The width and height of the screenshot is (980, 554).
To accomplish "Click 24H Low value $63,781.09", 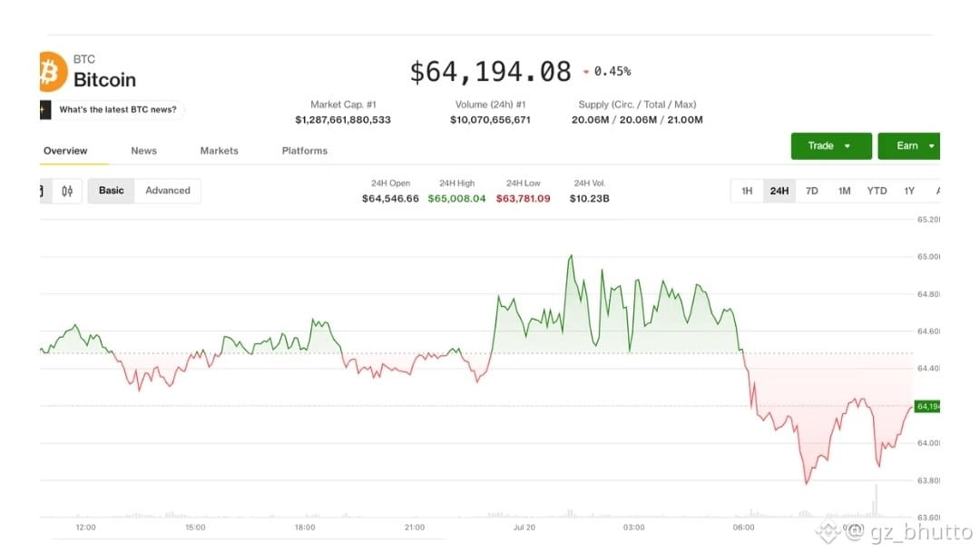I will [524, 198].
